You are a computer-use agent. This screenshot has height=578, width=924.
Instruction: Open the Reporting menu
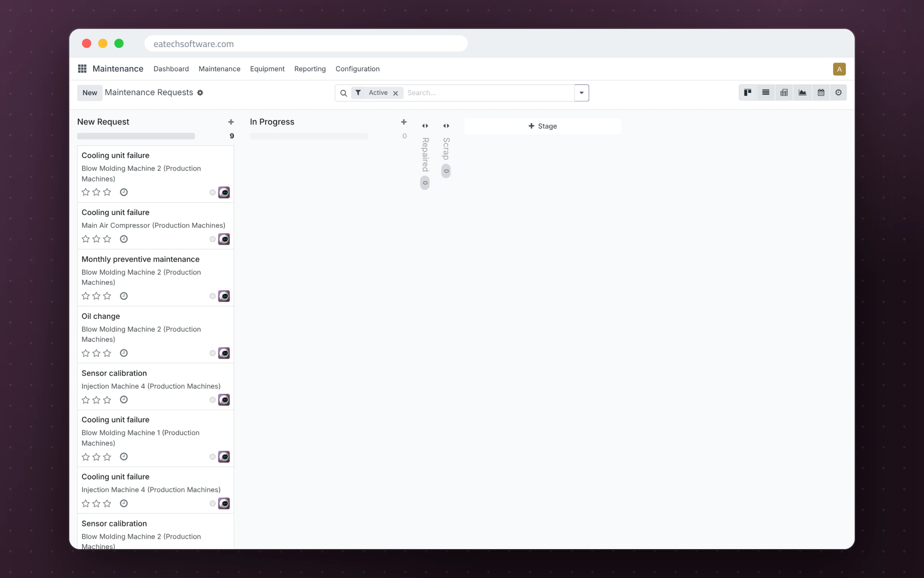(310, 69)
